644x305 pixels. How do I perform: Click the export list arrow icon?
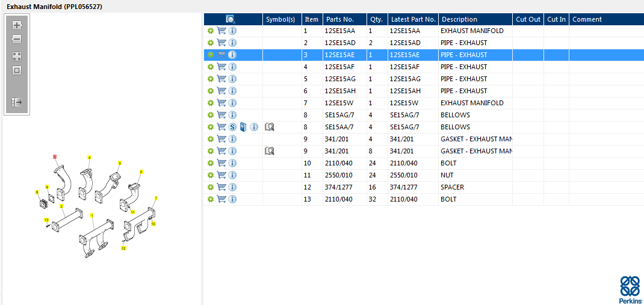pyautogui.click(x=17, y=102)
